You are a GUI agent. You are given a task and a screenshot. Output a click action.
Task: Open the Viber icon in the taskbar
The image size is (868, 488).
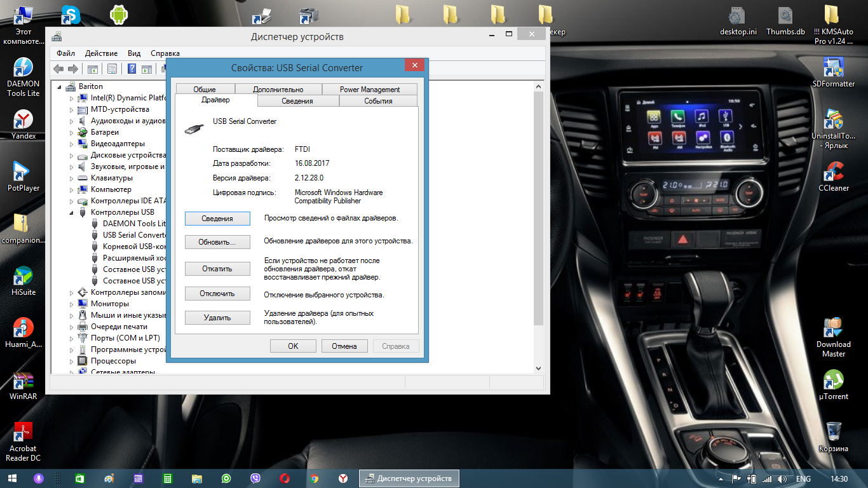(x=255, y=478)
